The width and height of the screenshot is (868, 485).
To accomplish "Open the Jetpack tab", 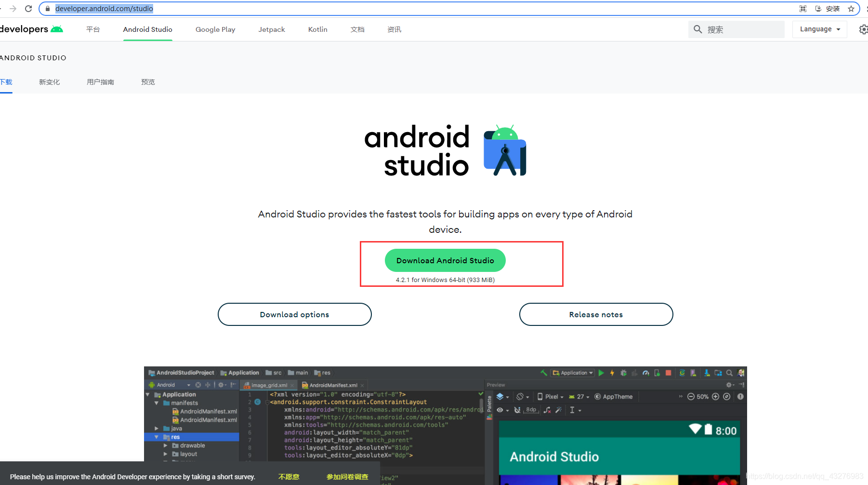I will coord(272,29).
